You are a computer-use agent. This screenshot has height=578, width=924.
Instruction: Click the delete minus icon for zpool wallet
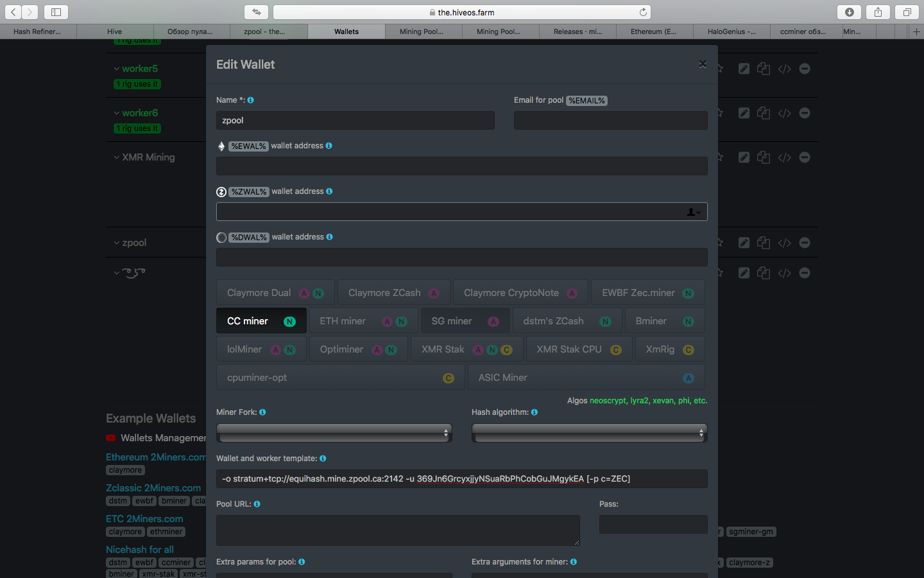coord(805,243)
